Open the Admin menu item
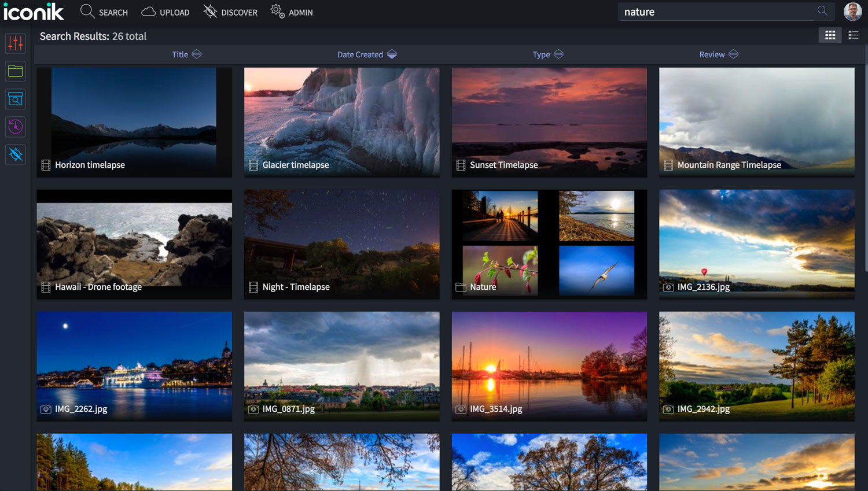Viewport: 868px width, 491px height. click(292, 12)
